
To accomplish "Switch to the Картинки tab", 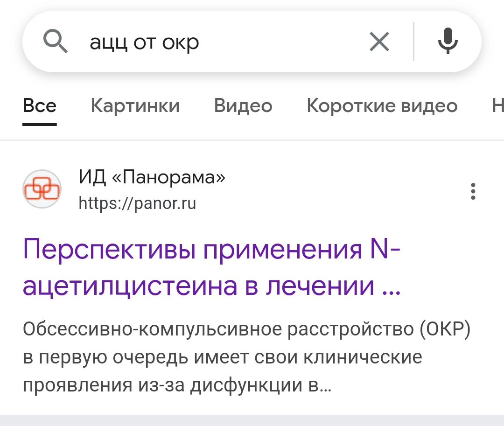I will [x=135, y=106].
